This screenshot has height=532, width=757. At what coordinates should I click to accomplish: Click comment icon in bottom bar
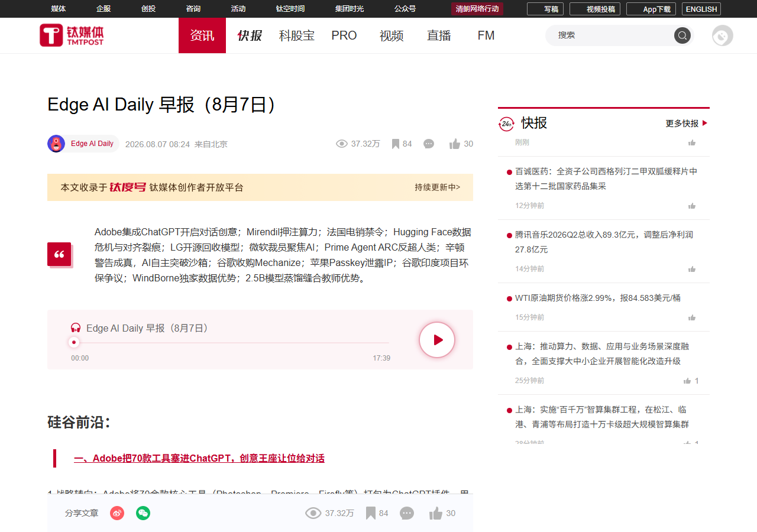click(x=407, y=513)
